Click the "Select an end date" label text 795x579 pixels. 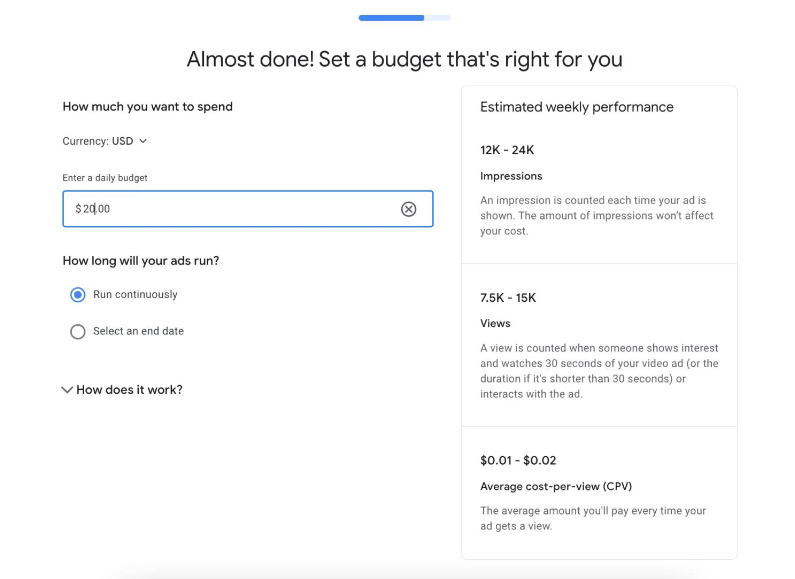point(138,331)
